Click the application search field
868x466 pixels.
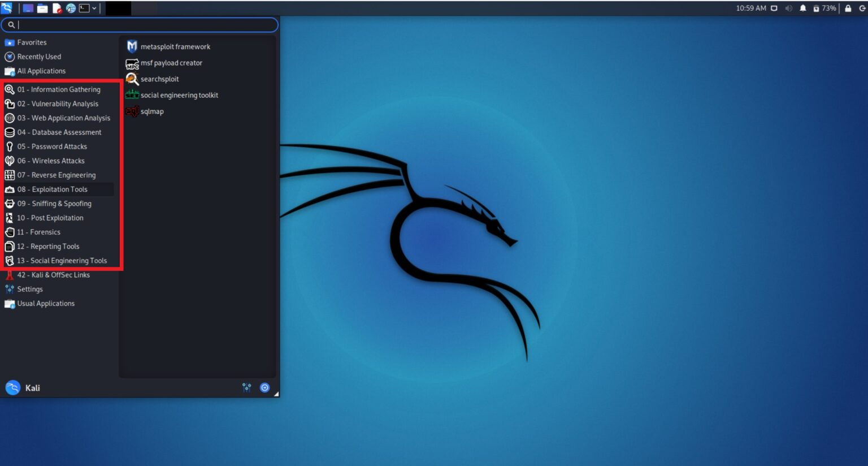[140, 24]
